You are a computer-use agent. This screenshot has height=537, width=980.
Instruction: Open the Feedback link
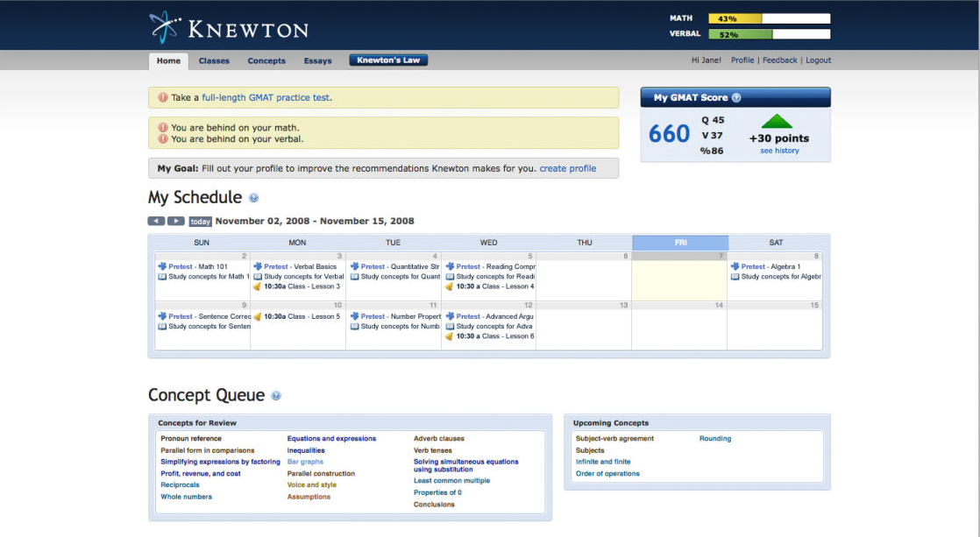point(779,60)
